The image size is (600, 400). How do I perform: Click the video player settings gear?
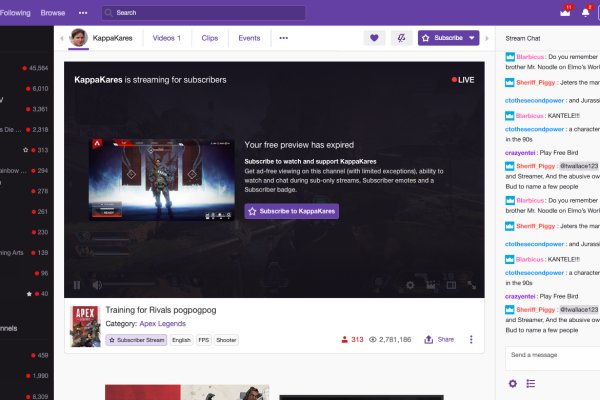410,285
